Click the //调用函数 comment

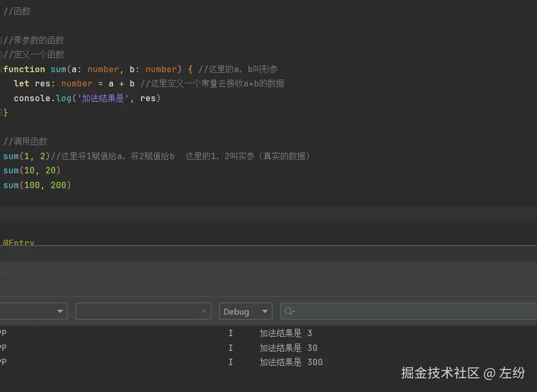[x=25, y=141]
